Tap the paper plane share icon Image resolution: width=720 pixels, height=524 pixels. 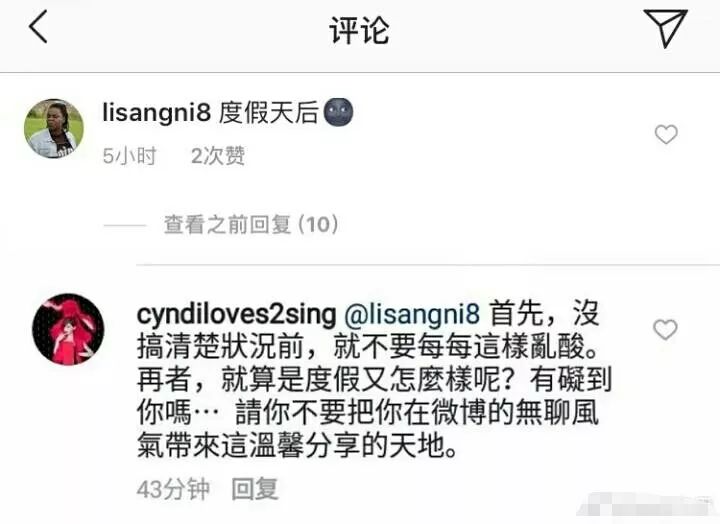(665, 28)
